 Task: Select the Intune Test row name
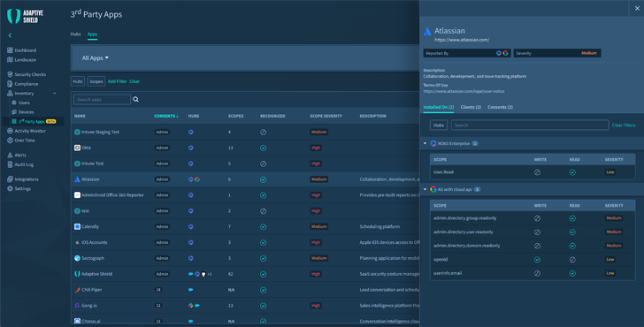pyautogui.click(x=92, y=163)
